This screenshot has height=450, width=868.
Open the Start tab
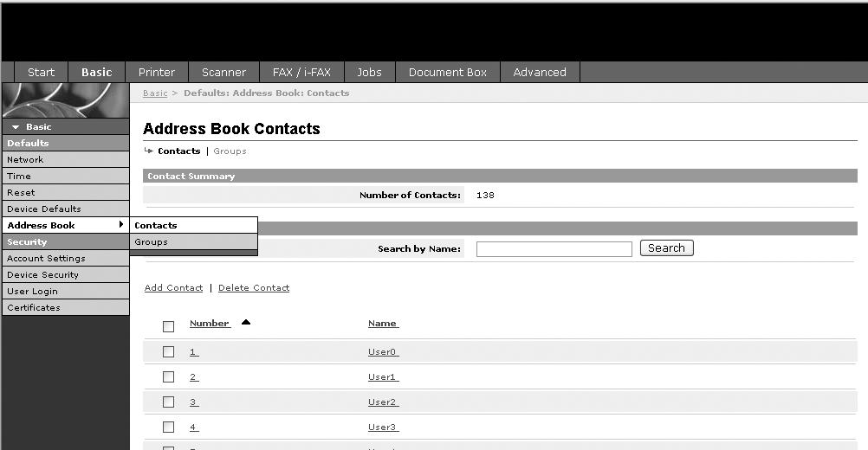pyautogui.click(x=41, y=73)
